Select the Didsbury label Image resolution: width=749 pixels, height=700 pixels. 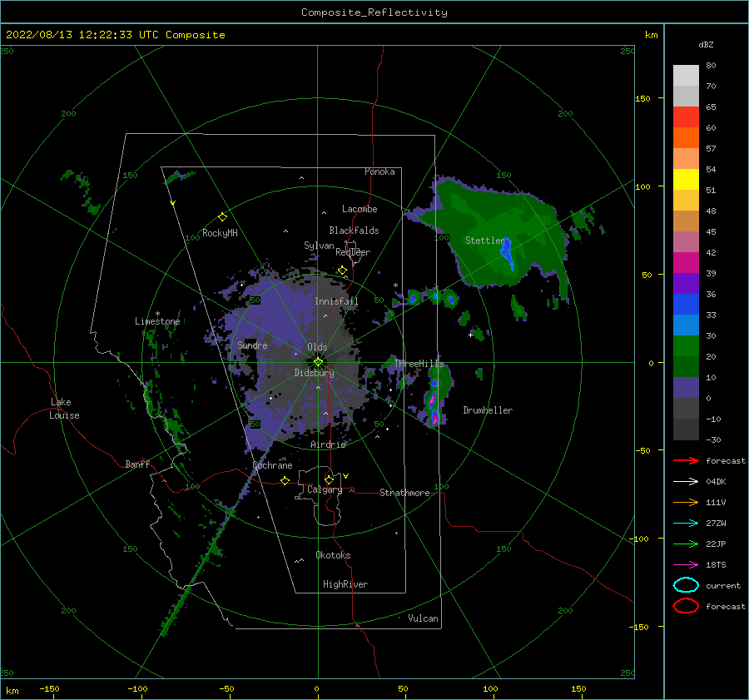(315, 373)
